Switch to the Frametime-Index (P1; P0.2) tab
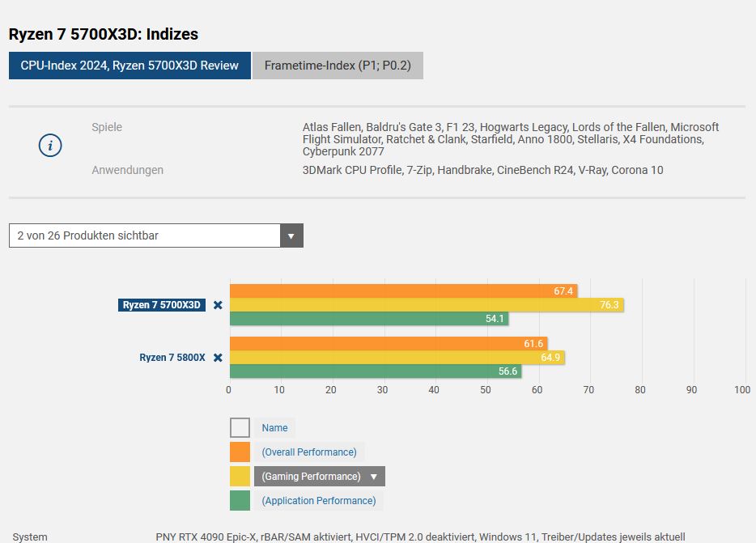Screen dimensions: 756x543 (338, 66)
